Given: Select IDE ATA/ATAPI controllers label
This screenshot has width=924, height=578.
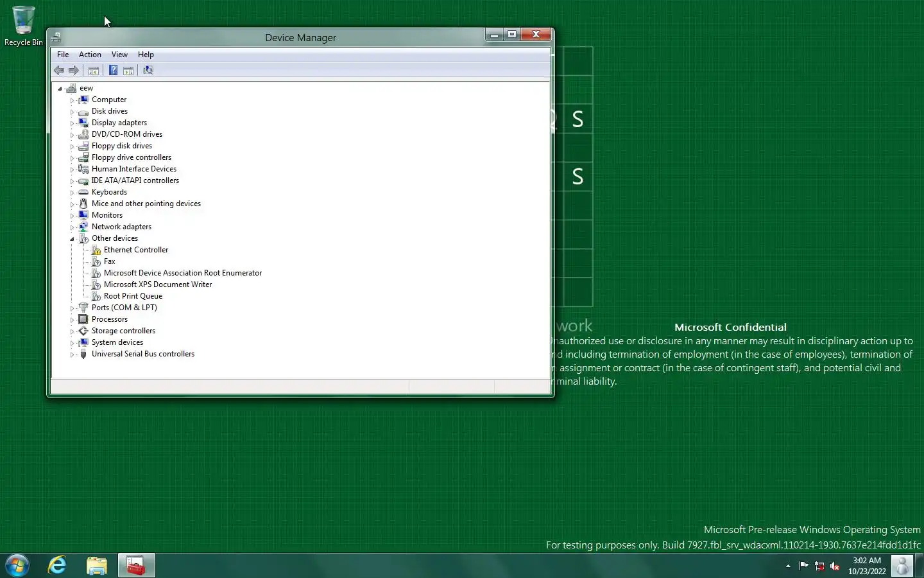Looking at the screenshot, I should coord(135,180).
